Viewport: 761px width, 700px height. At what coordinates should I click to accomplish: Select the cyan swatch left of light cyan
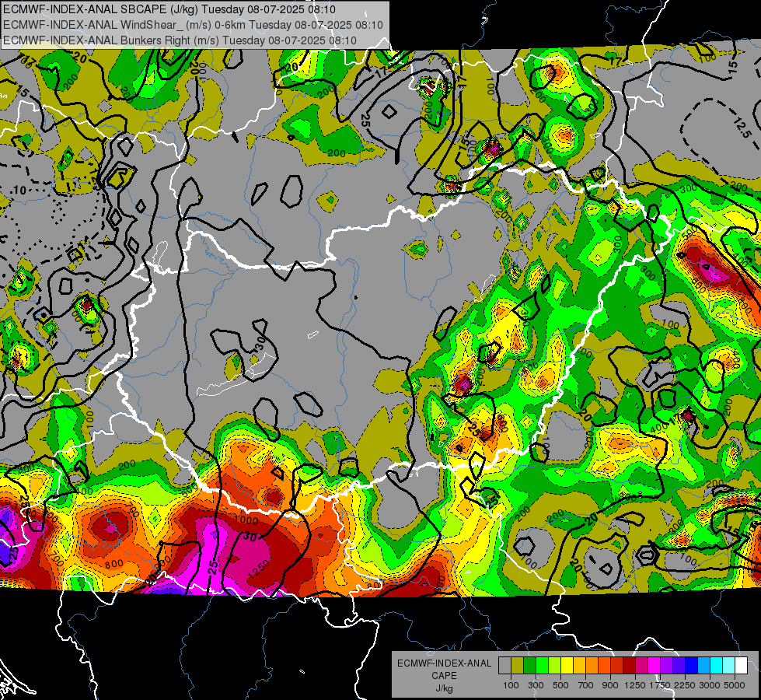717,665
